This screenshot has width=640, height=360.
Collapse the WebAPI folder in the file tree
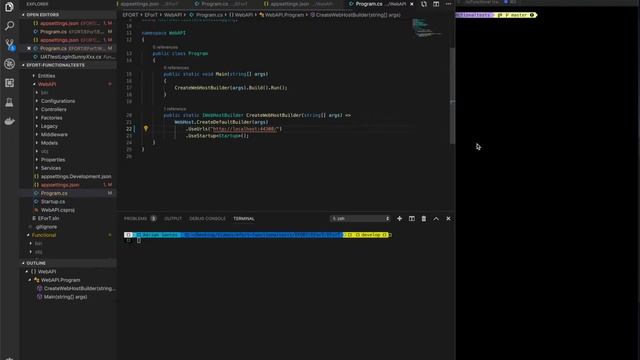click(x=47, y=84)
